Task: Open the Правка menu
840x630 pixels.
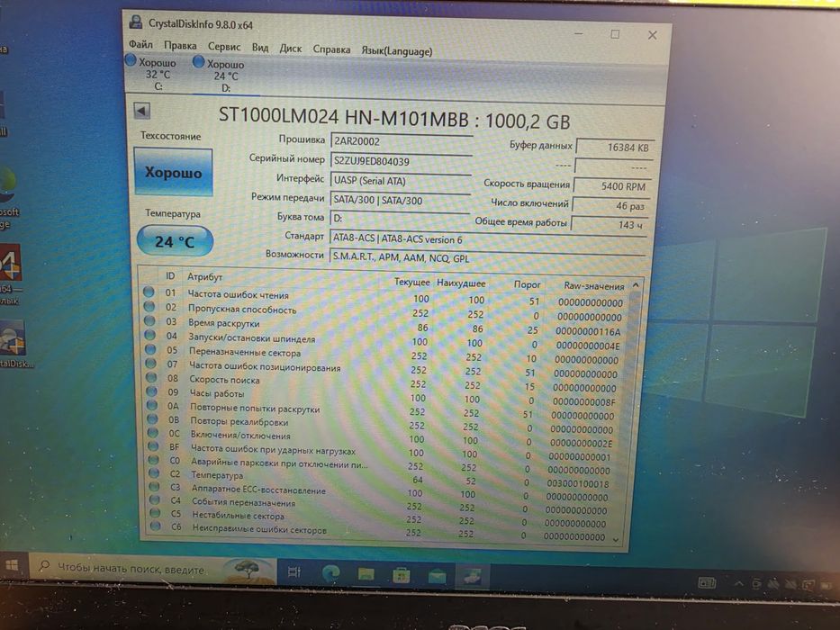Action: (180, 46)
